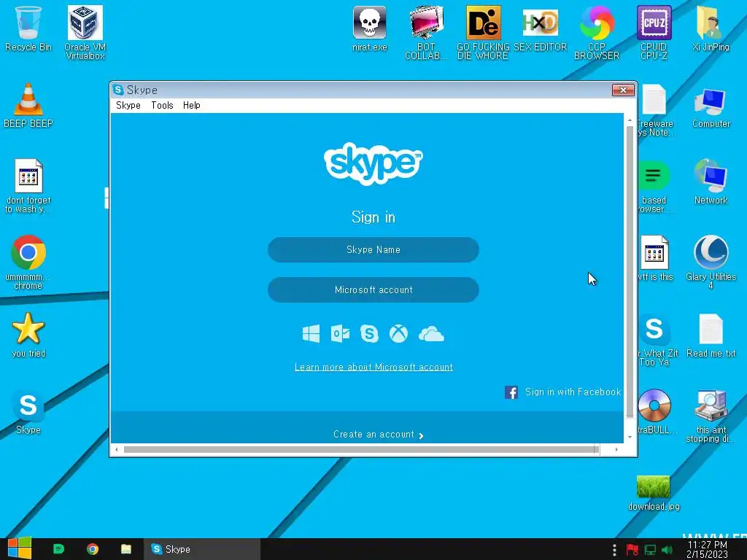This screenshot has height=560, width=747.
Task: Show hidden tray icons dots
Action: click(614, 550)
